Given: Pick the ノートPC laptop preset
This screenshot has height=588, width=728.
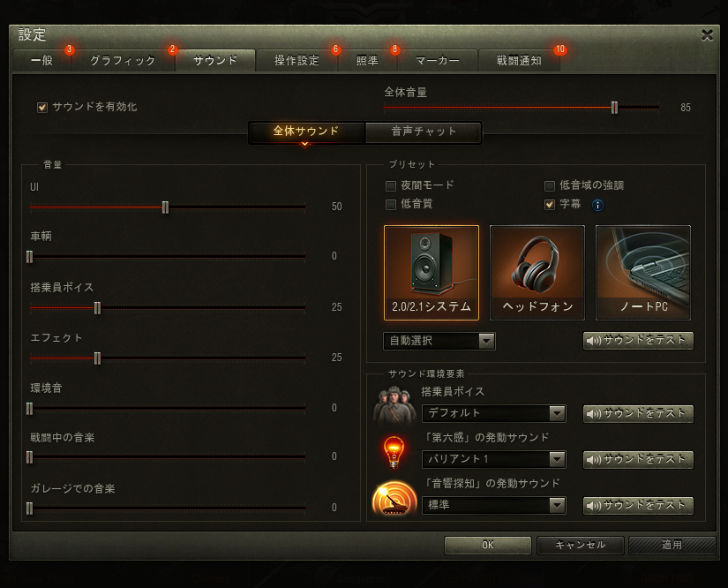Looking at the screenshot, I should (x=643, y=273).
